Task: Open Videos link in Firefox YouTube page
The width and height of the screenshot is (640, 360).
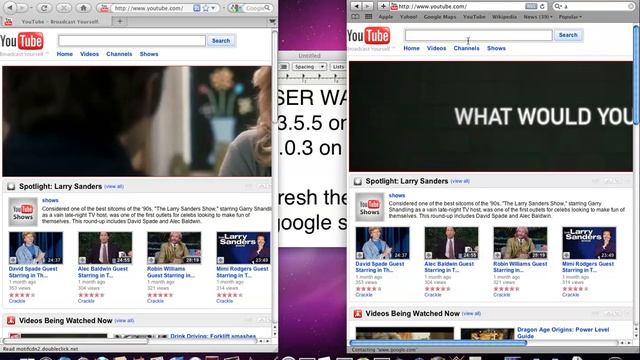Action: coord(89,54)
